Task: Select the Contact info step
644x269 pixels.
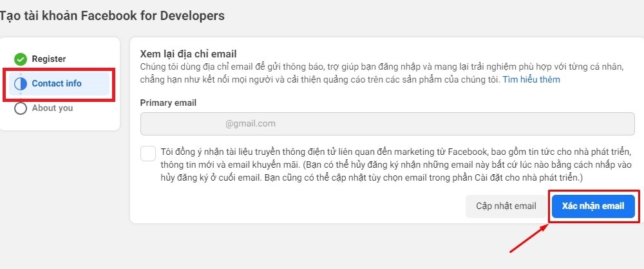Action: pyautogui.click(x=59, y=83)
